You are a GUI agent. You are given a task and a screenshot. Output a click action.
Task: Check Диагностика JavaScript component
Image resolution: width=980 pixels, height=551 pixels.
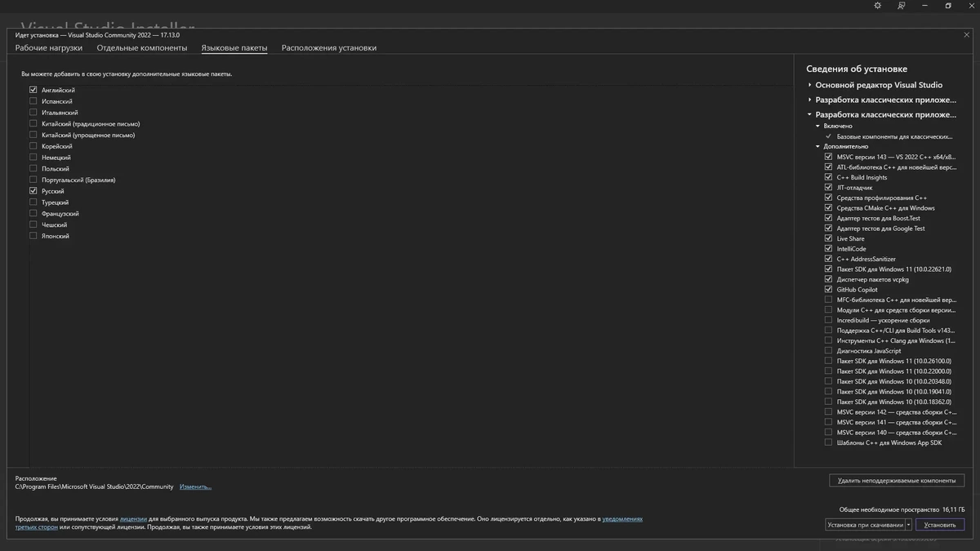pos(829,351)
